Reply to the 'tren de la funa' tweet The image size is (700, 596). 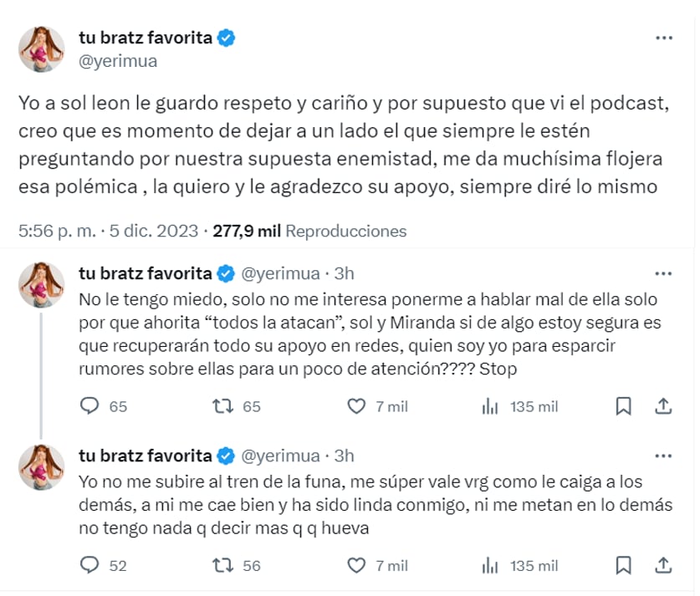[89, 566]
